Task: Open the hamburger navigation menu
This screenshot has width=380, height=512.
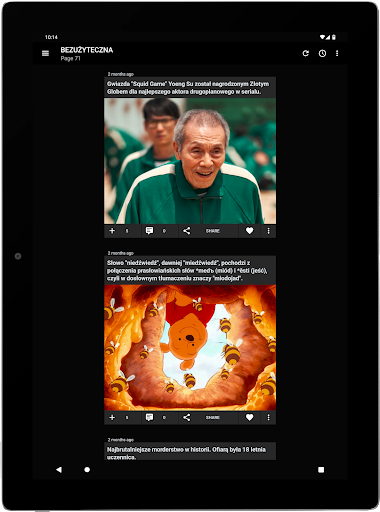Action: 45,53
